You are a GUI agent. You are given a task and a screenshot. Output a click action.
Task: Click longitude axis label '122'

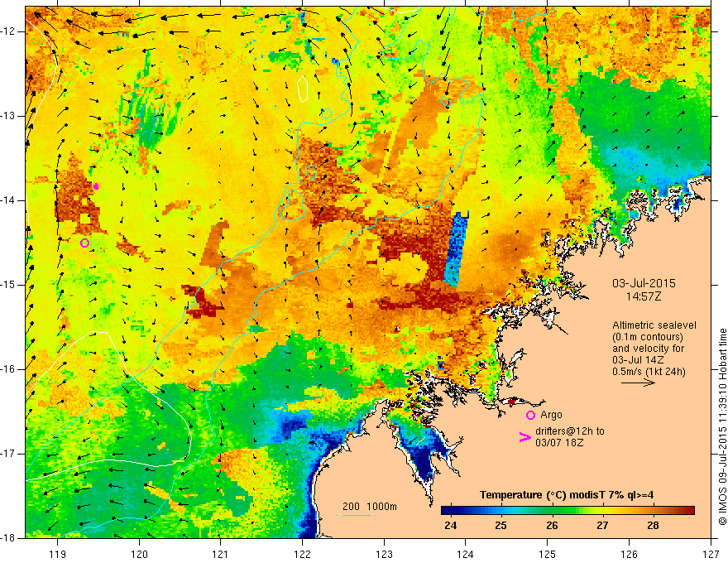pyautogui.click(x=302, y=554)
